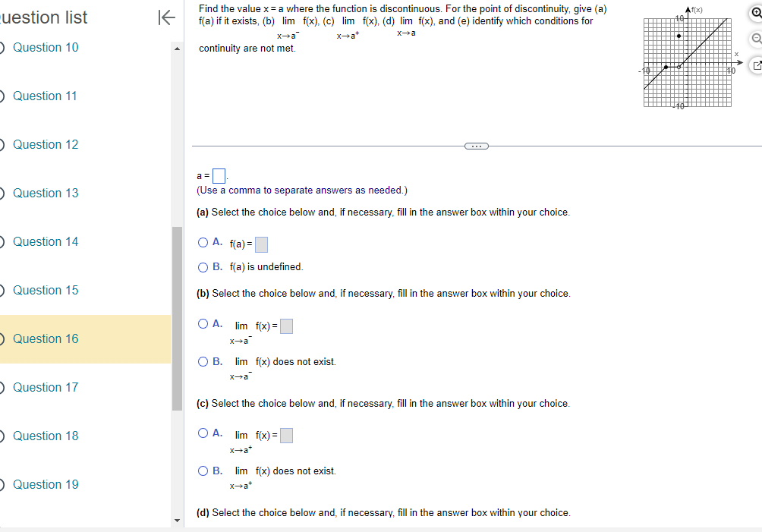Open Question 13 from the list
The width and height of the screenshot is (762, 532).
tap(45, 193)
